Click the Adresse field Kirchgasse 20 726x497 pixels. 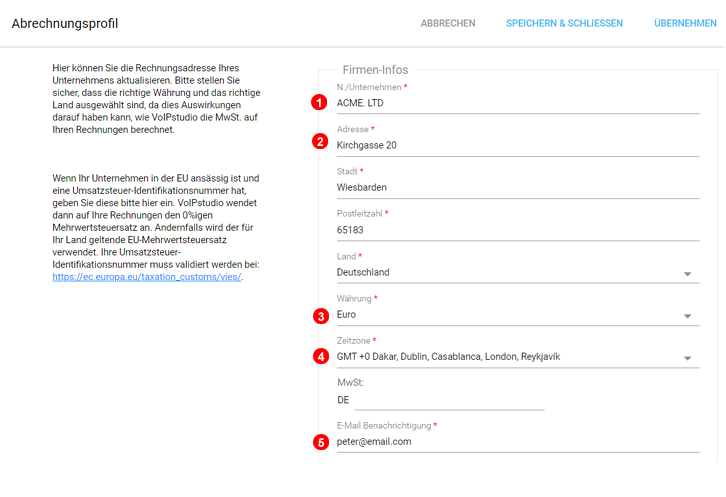click(518, 145)
